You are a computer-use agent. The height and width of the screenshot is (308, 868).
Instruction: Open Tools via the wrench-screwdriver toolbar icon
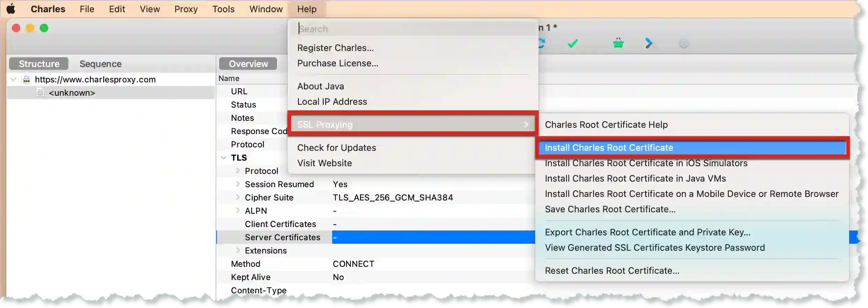pos(649,43)
